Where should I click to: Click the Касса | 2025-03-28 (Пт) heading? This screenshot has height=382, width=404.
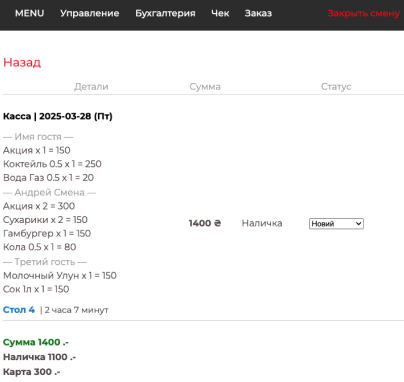[x=58, y=116]
